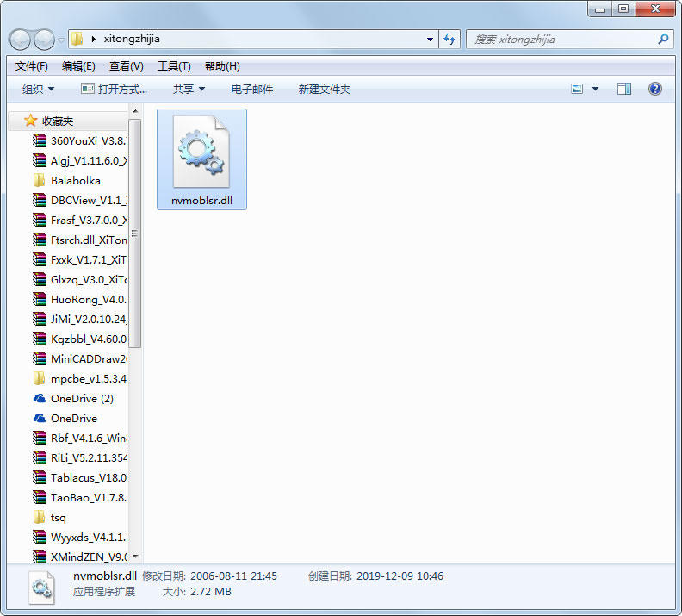Open the help question mark icon
The image size is (682, 616).
click(x=654, y=89)
